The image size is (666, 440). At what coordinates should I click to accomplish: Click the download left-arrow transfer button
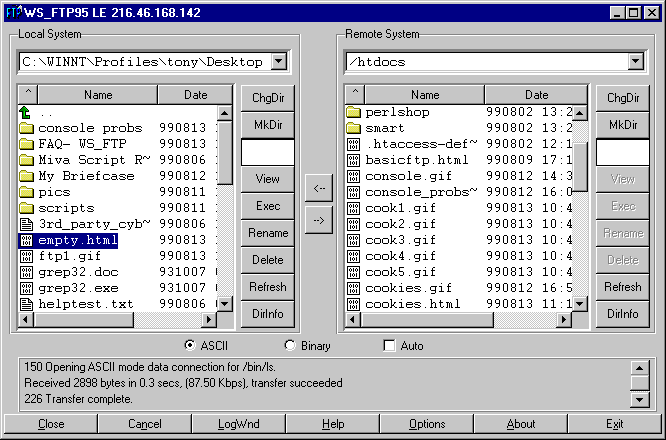(x=319, y=188)
